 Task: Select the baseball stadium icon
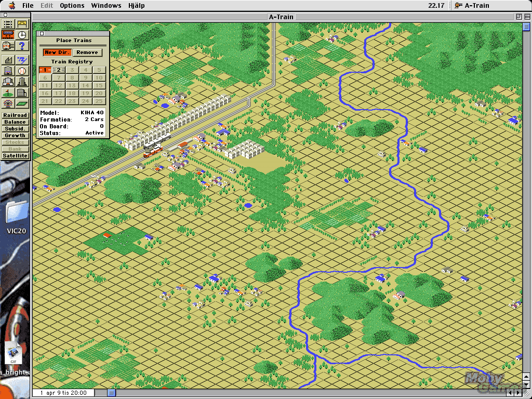click(x=22, y=71)
